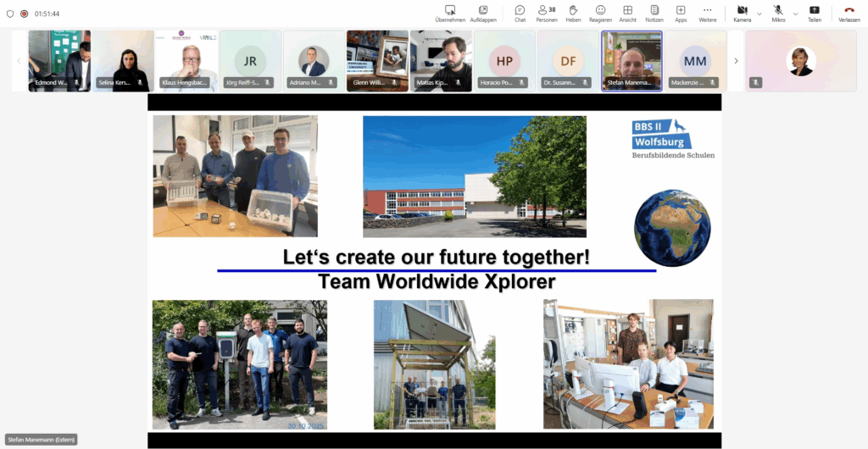The image size is (868, 449).
Task: Share your screen with Teilen
Action: [x=814, y=14]
